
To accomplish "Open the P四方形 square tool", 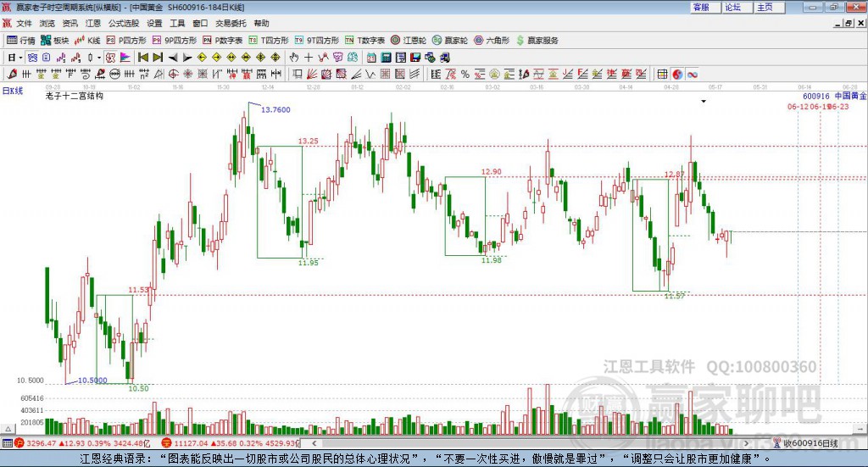I will pyautogui.click(x=126, y=41).
